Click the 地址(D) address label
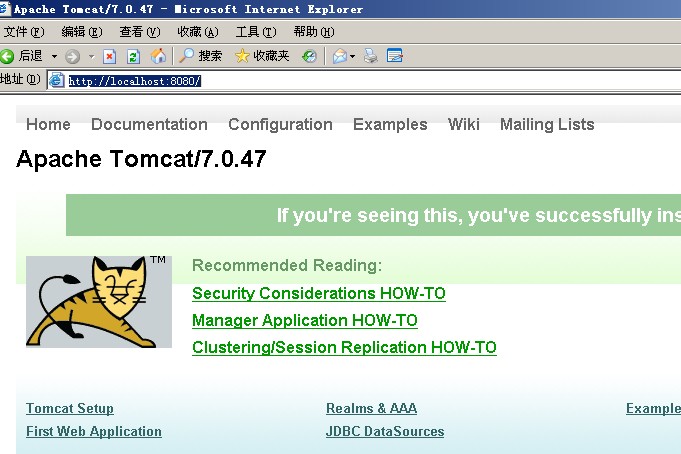 pyautogui.click(x=20, y=80)
